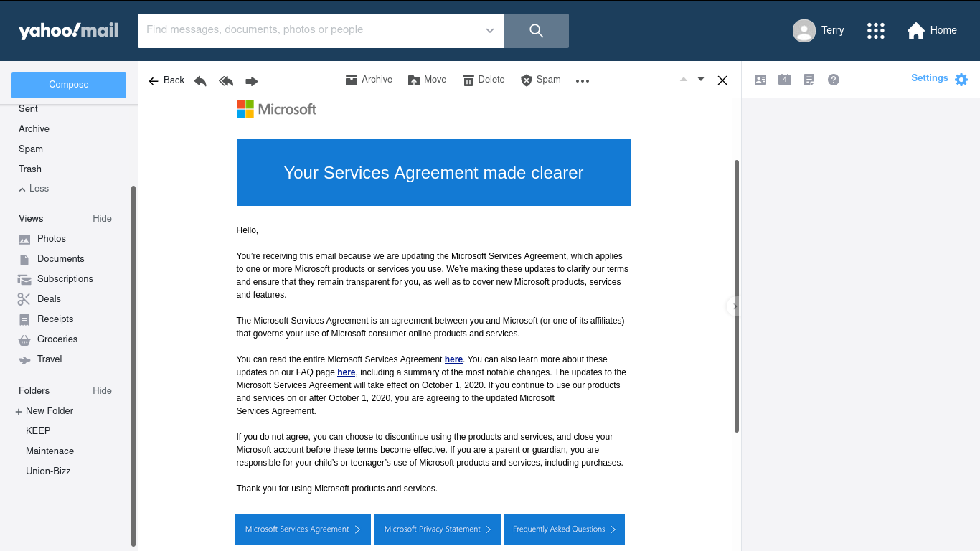Open the Photos view
The height and width of the screenshot is (551, 980).
(42, 239)
